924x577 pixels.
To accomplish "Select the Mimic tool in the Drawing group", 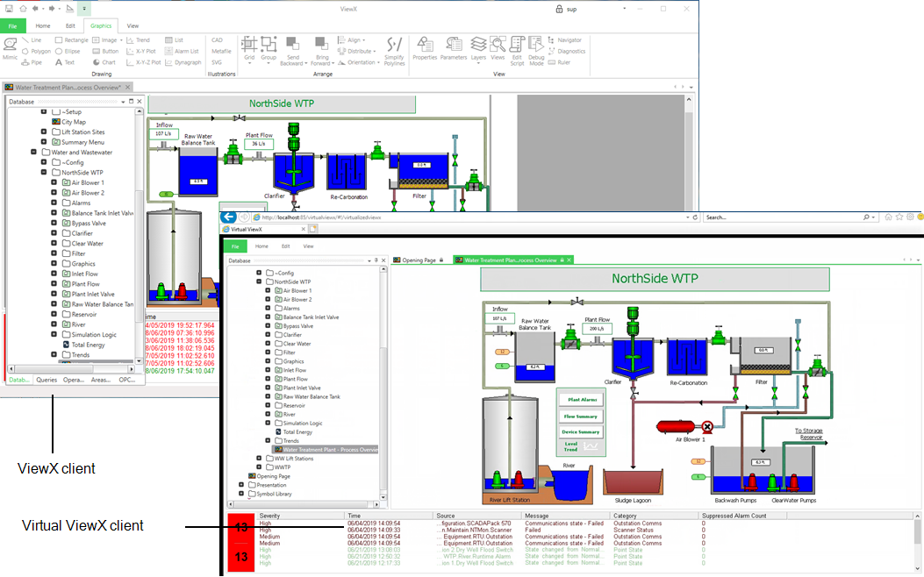I will coord(11,47).
